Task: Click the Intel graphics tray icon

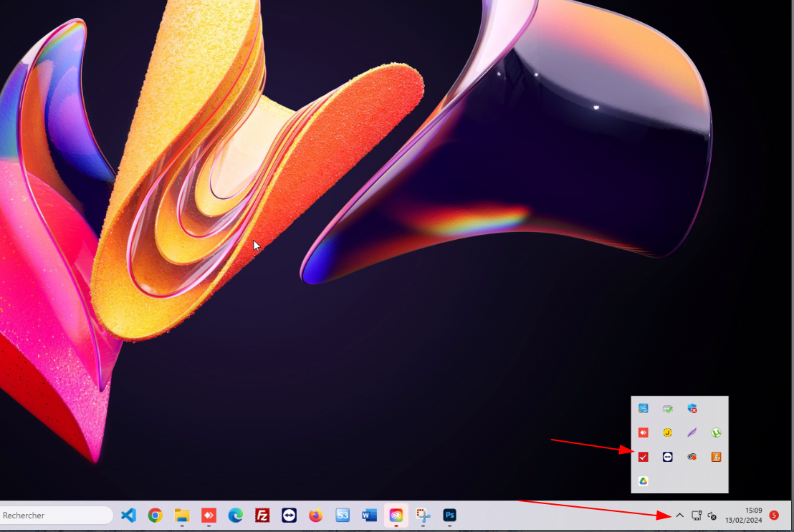Action: pyautogui.click(x=643, y=408)
